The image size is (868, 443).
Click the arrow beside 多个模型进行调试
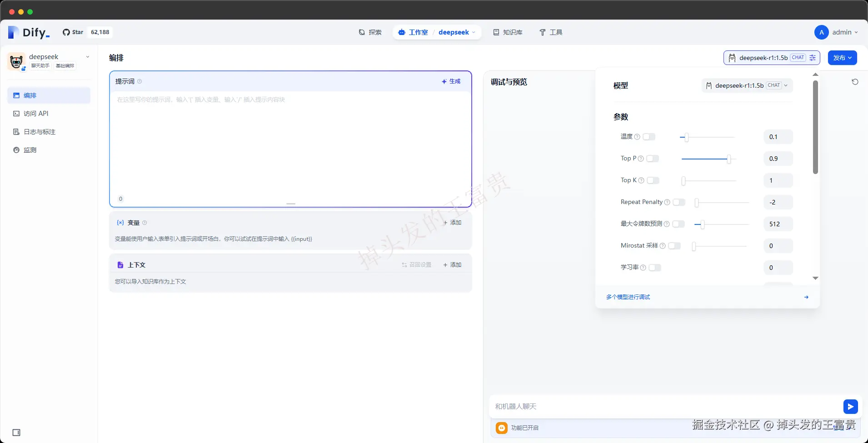pyautogui.click(x=806, y=297)
